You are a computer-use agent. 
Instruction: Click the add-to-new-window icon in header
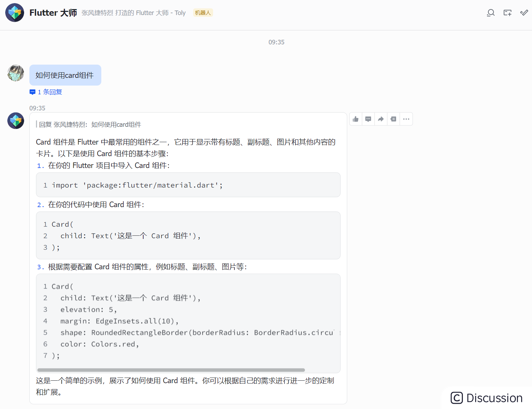tap(508, 13)
